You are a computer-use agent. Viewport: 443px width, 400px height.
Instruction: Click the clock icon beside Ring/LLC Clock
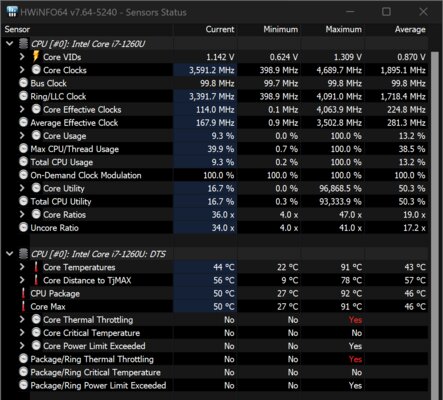point(23,96)
